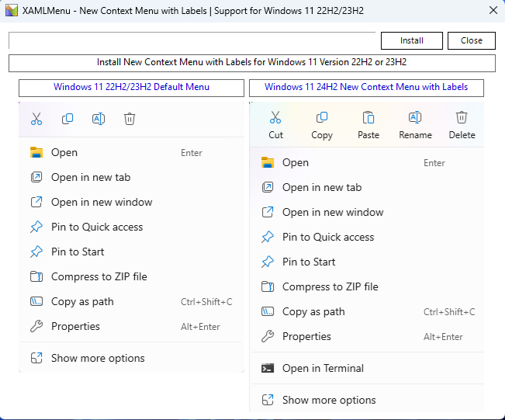The width and height of the screenshot is (505, 420).
Task: Click the Show more options icon in the default menu
Action: click(36, 358)
